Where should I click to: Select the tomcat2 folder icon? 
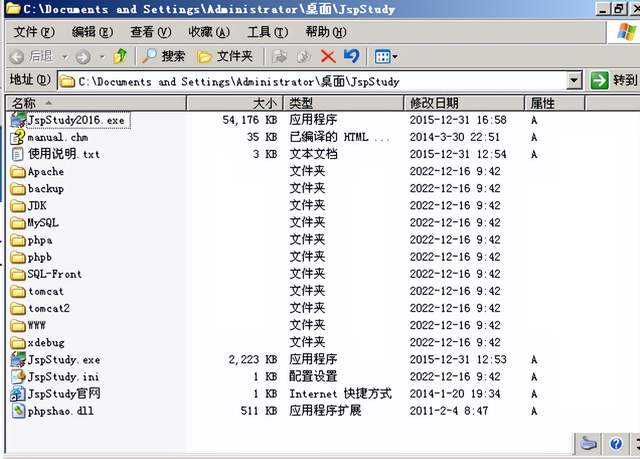[x=18, y=309]
